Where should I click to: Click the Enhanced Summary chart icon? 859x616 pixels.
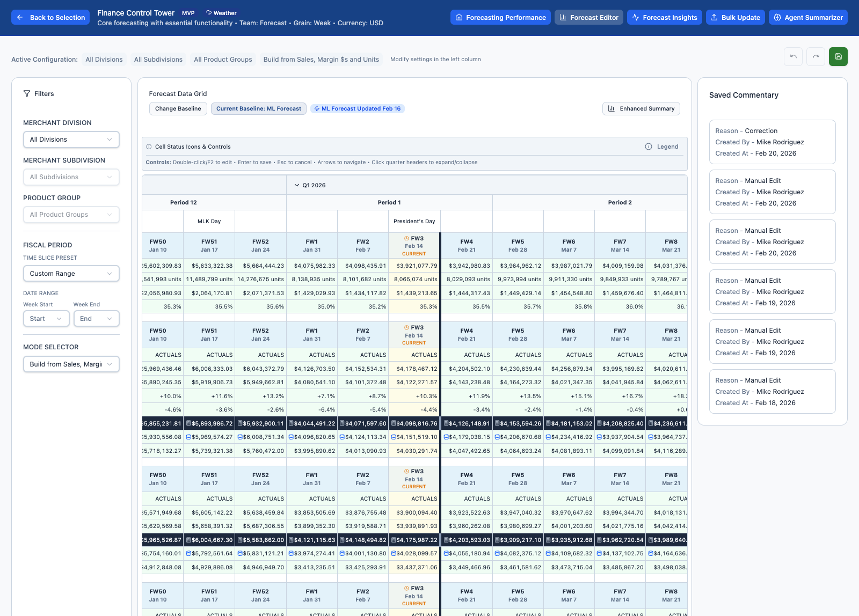[613, 108]
